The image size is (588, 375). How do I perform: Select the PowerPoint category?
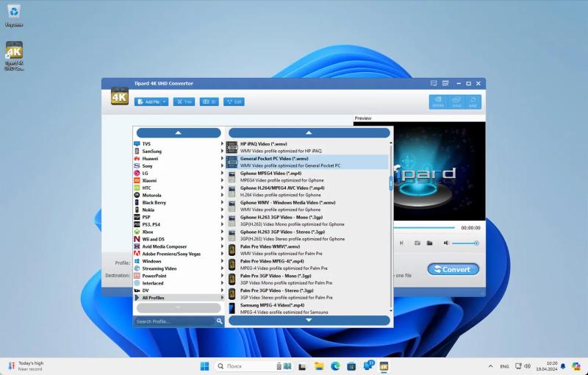point(179,276)
